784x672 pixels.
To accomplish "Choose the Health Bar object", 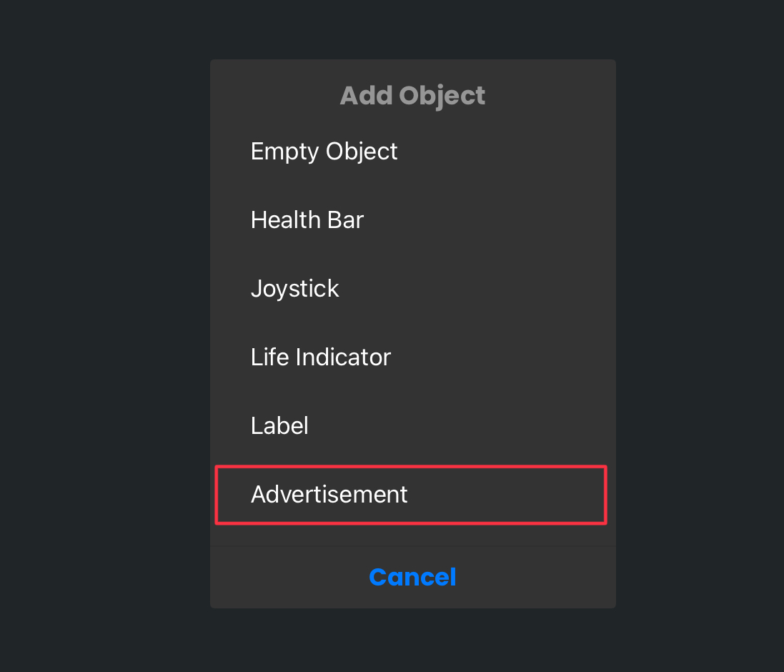I will tap(412, 220).
